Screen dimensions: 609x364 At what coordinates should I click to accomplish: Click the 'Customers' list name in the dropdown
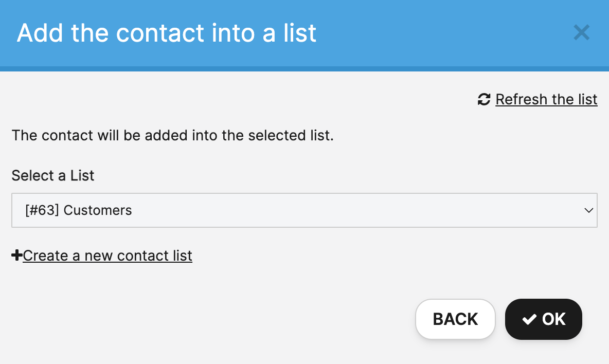pos(98,210)
